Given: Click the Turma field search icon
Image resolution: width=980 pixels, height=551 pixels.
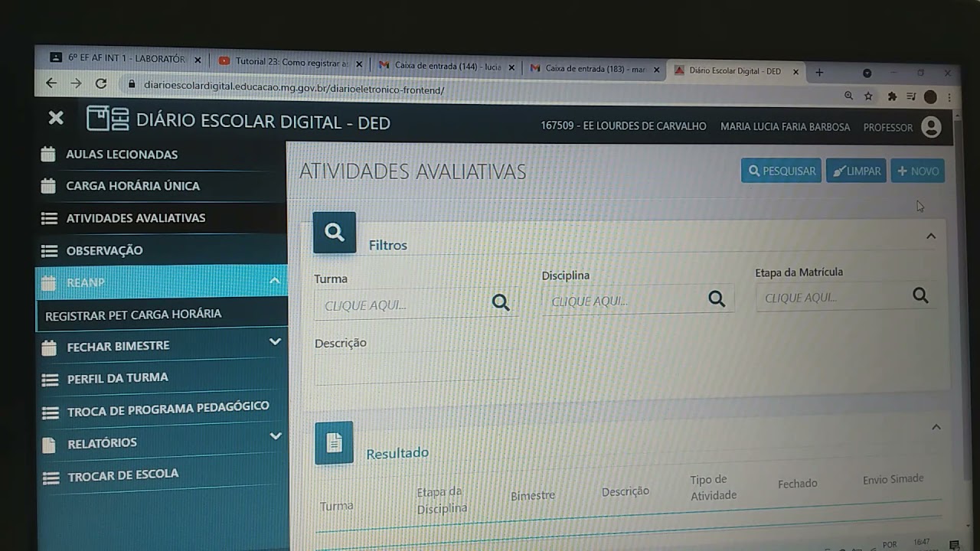Looking at the screenshot, I should 501,302.
